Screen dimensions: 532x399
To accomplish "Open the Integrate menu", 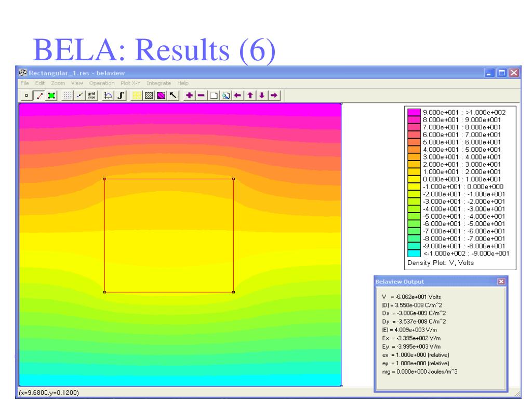I will coord(159,83).
